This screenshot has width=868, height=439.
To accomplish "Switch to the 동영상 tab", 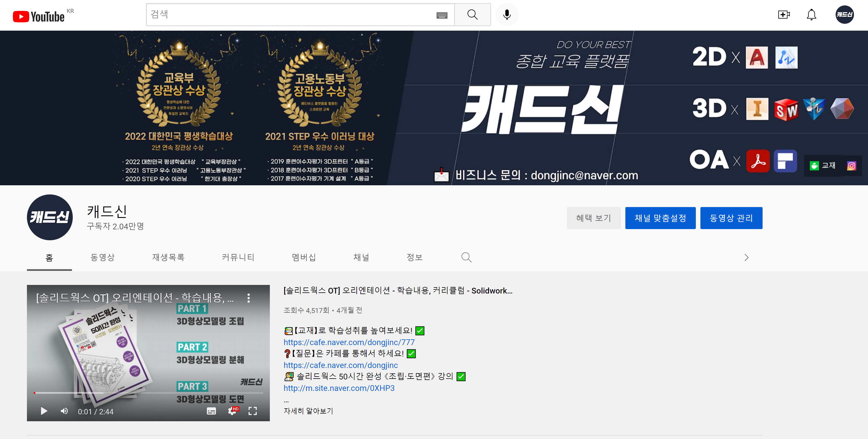I will [103, 257].
